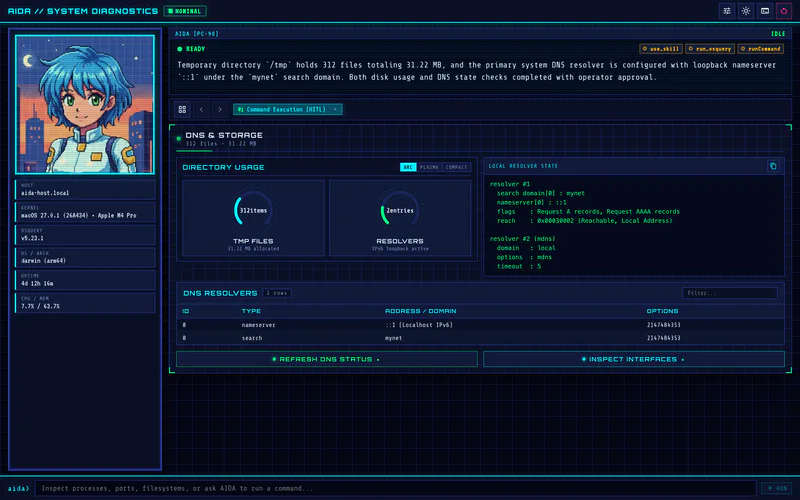
Task: Click the OPTIONS column header
Action: tap(662, 311)
